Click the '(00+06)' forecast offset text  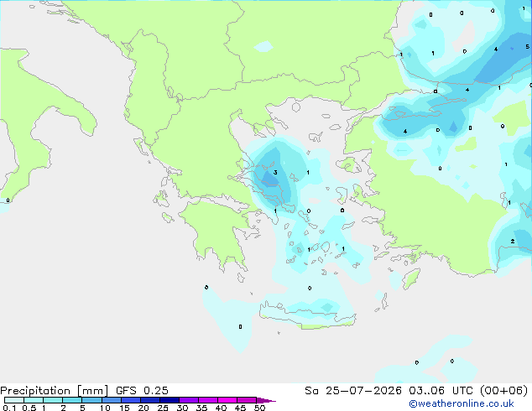(504, 391)
